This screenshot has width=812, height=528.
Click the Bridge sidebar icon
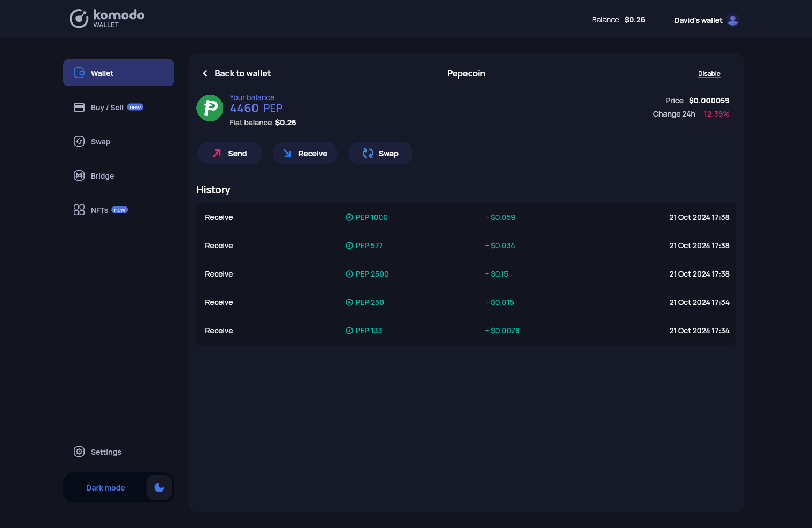(x=79, y=175)
